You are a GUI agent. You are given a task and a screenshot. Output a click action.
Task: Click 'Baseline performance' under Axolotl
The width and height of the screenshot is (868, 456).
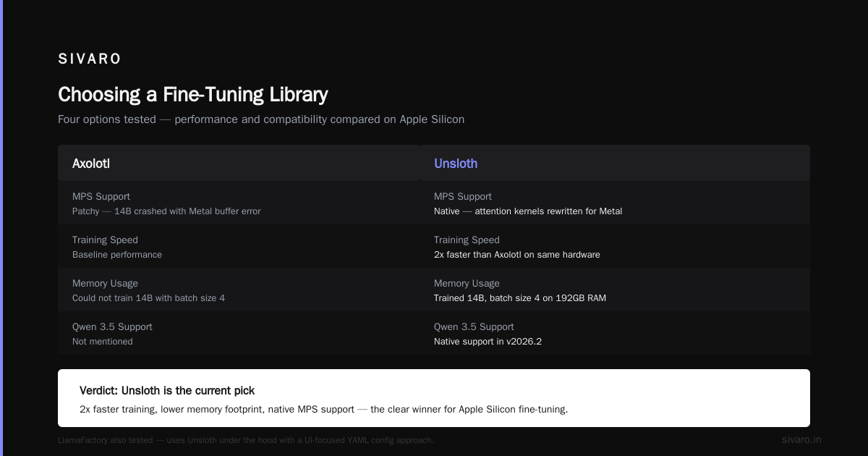117,255
